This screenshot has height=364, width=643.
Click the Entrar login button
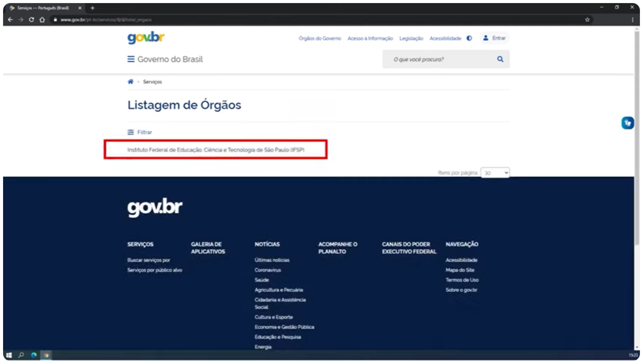494,38
